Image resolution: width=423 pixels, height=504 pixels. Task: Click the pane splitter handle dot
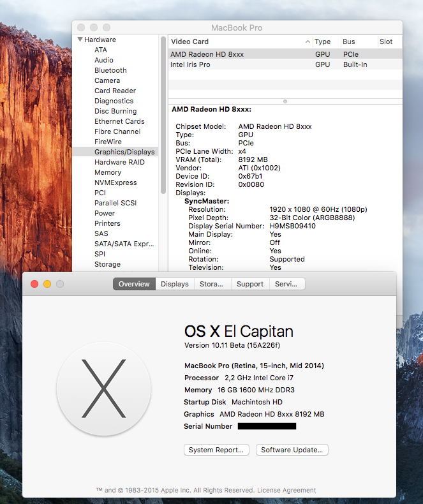[285, 101]
